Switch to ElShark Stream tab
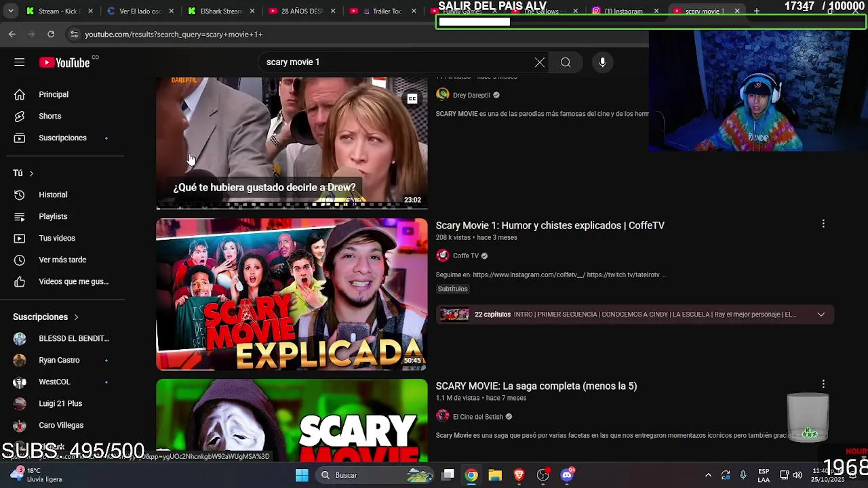 click(x=221, y=11)
